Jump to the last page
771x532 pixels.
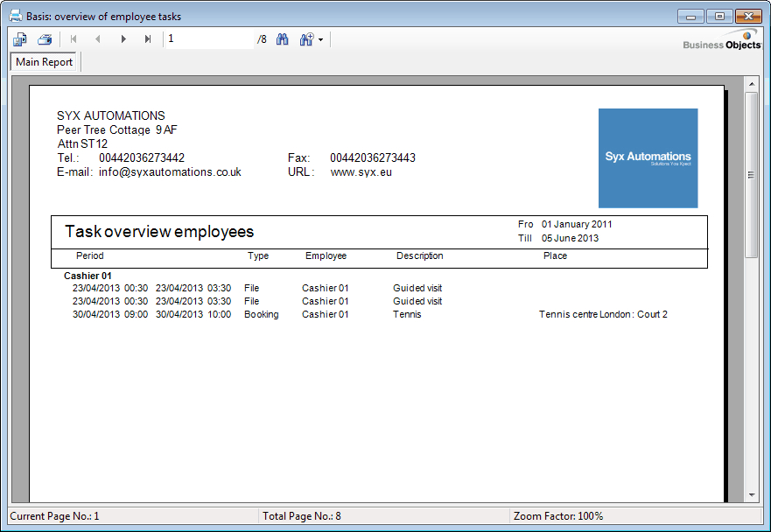[x=148, y=39]
